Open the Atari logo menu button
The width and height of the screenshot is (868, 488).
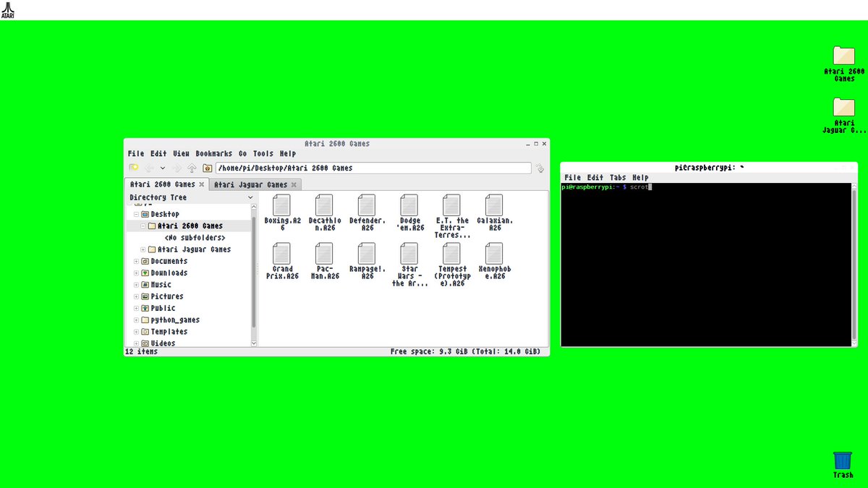click(x=9, y=9)
